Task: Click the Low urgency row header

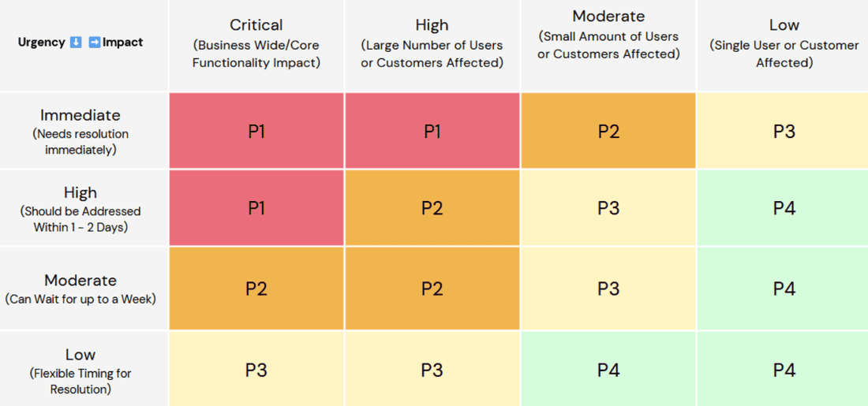Action: click(80, 371)
